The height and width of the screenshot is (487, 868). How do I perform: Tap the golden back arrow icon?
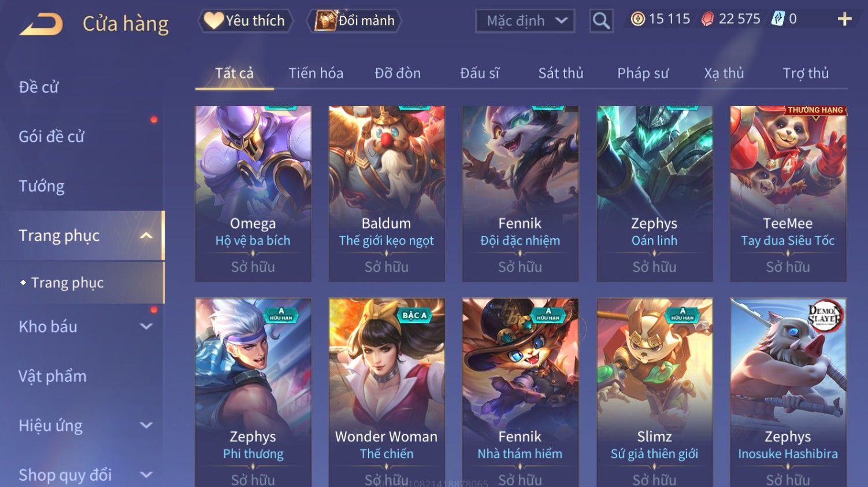pos(41,24)
